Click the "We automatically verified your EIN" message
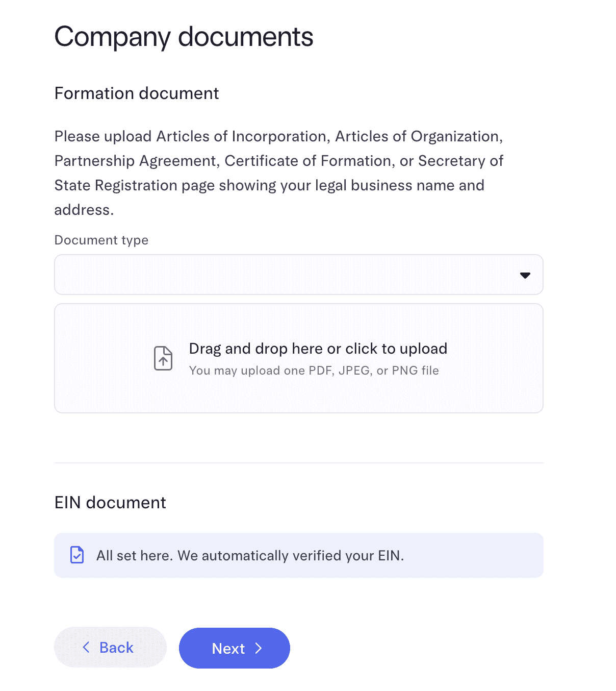The width and height of the screenshot is (616, 691). (x=290, y=555)
